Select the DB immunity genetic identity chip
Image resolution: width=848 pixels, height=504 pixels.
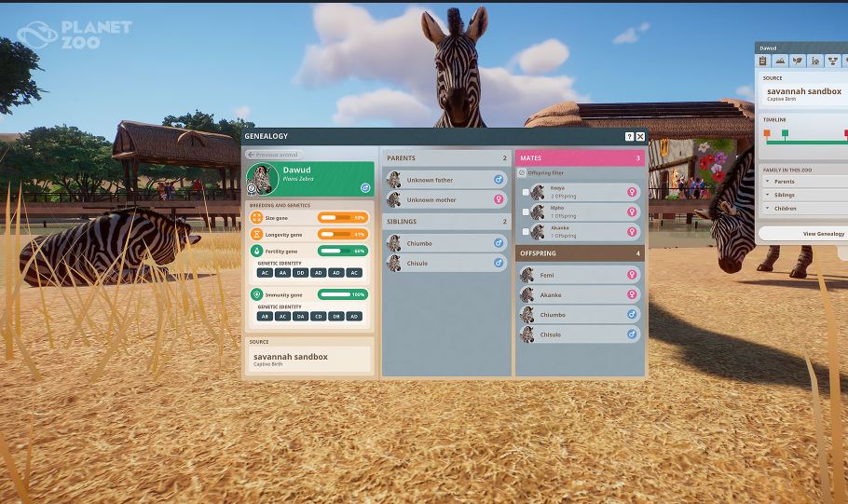[335, 317]
